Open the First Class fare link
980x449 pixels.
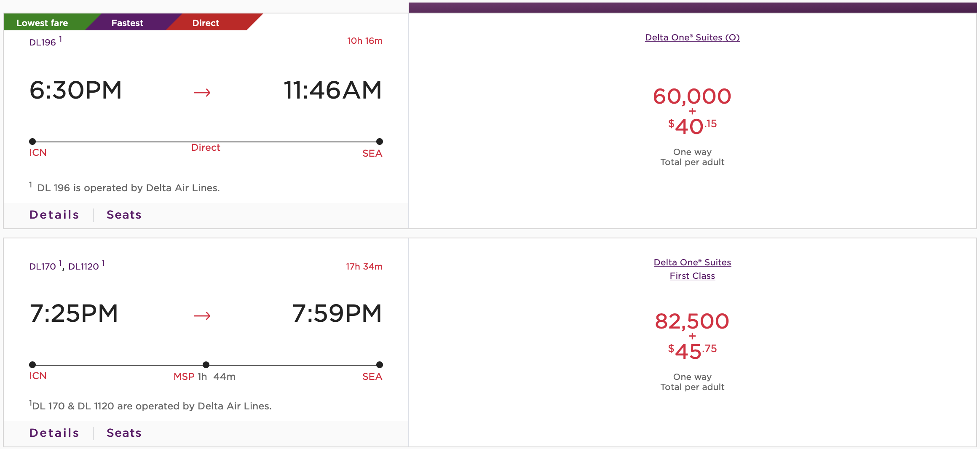tap(692, 276)
